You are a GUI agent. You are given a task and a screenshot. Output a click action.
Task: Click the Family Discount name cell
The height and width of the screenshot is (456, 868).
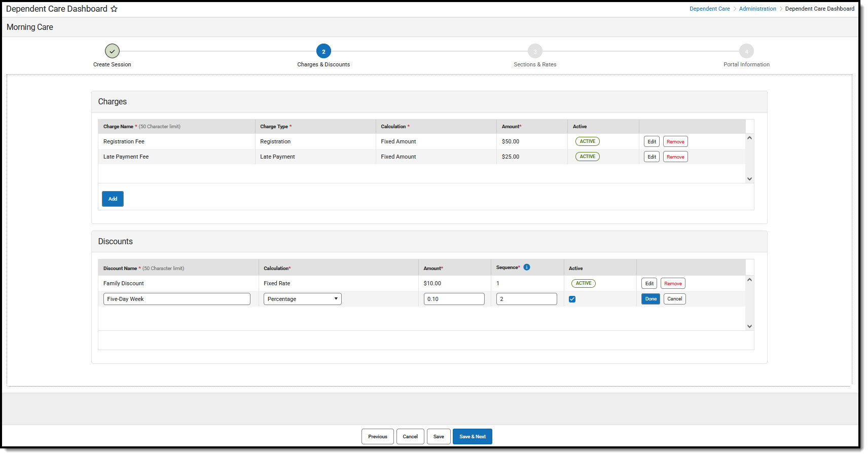point(178,283)
